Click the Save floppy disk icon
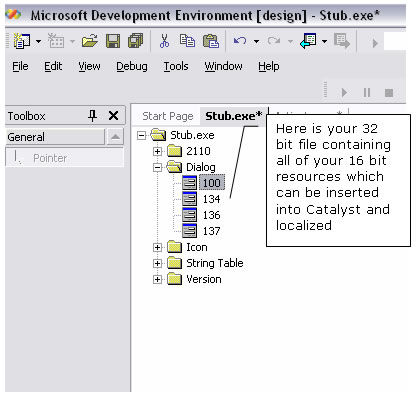This screenshot has width=419, height=397. (113, 41)
